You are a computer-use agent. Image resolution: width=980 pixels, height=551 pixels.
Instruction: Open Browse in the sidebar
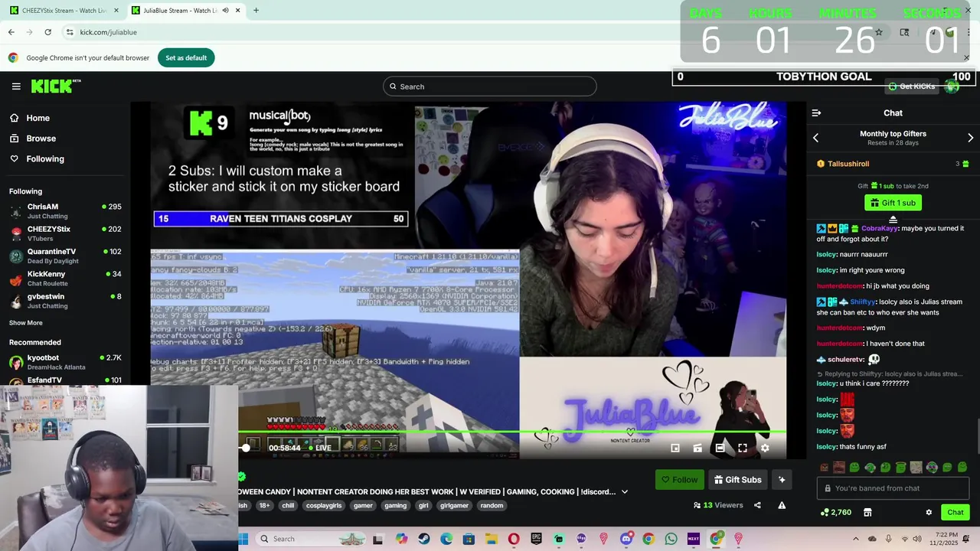(x=41, y=139)
